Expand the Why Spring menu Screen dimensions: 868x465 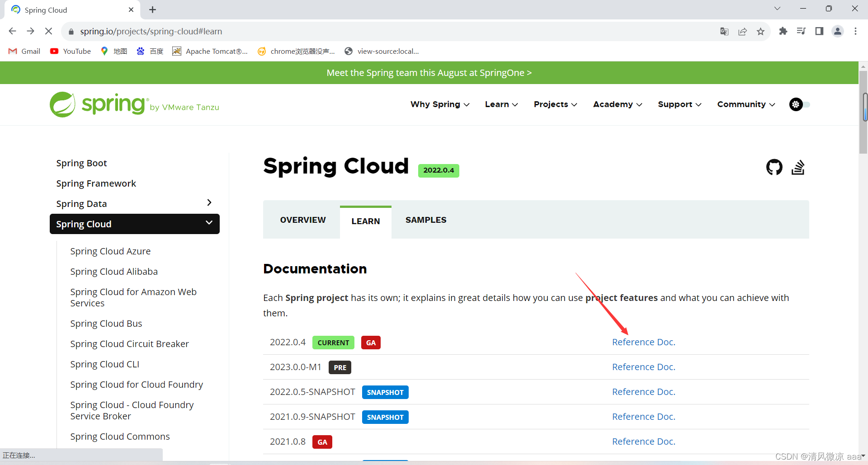(x=440, y=104)
